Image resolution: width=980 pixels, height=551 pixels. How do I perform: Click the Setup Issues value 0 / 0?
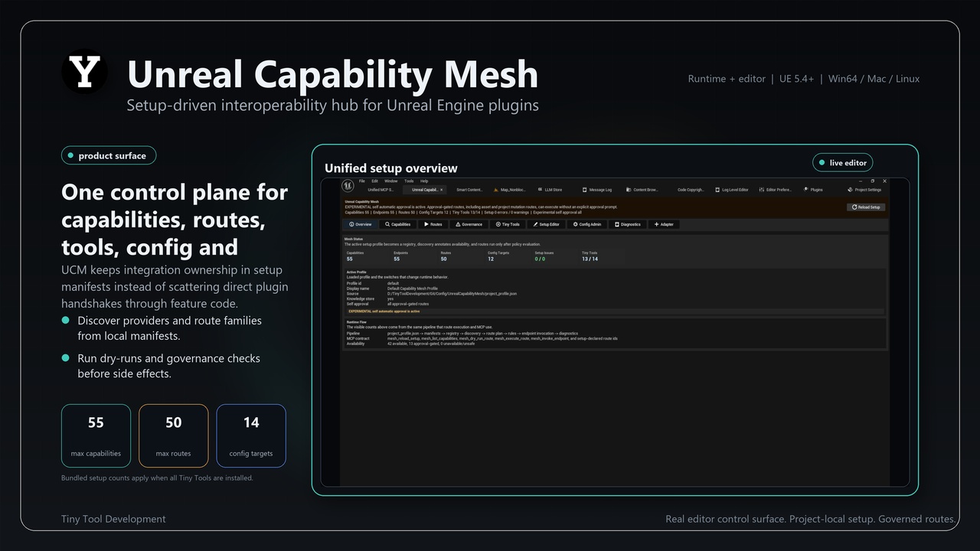point(540,259)
